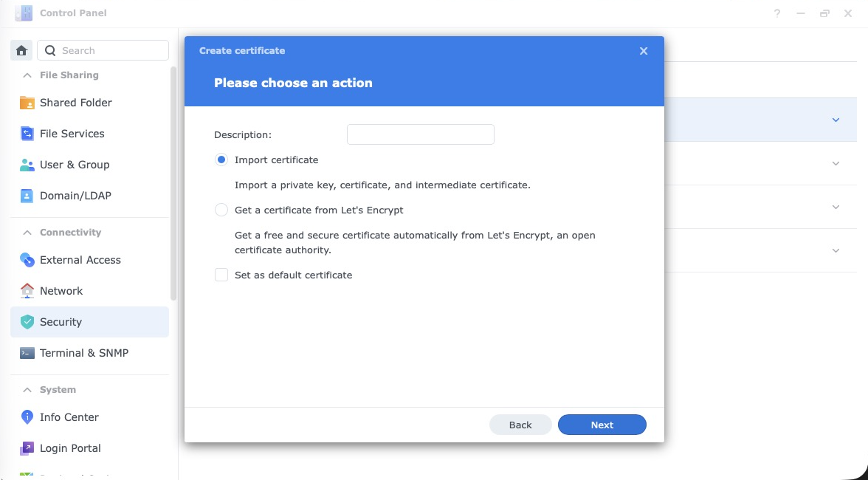This screenshot has height=480, width=868.
Task: Collapse the Connectivity section
Action: (x=27, y=233)
